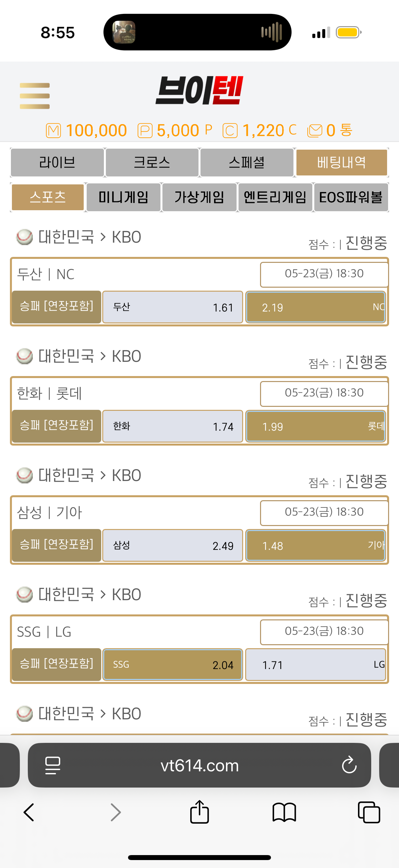Go back with Safari back arrow

click(29, 812)
